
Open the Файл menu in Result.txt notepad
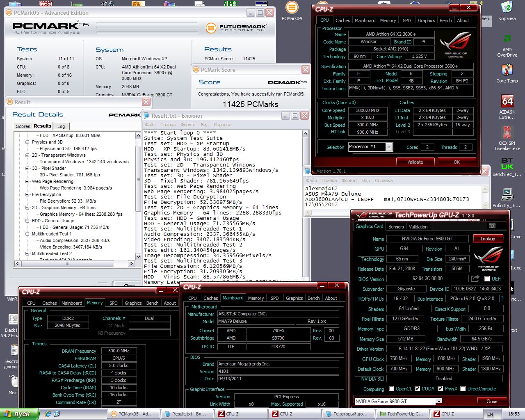tap(150, 125)
